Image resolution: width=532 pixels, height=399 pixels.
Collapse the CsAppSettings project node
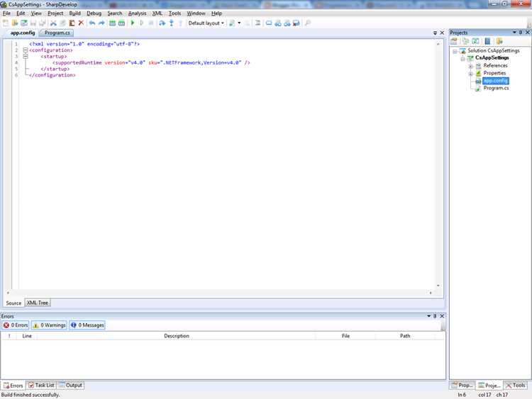coord(462,59)
